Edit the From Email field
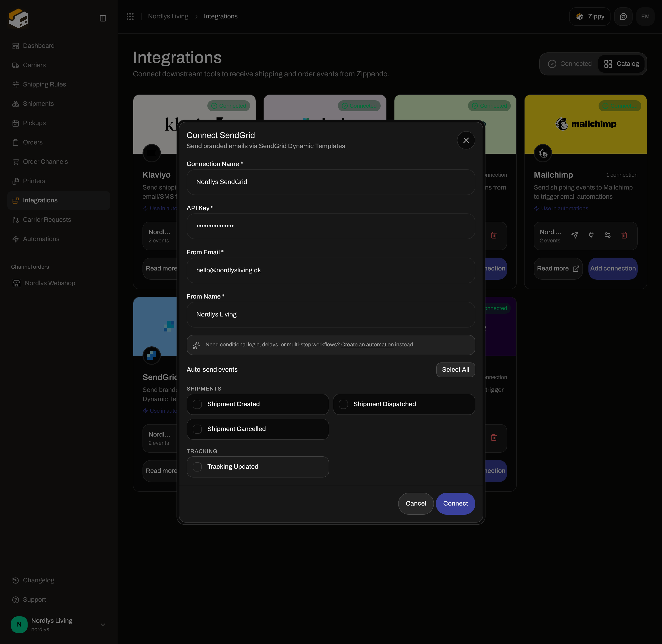The height and width of the screenshot is (644, 662). [331, 270]
